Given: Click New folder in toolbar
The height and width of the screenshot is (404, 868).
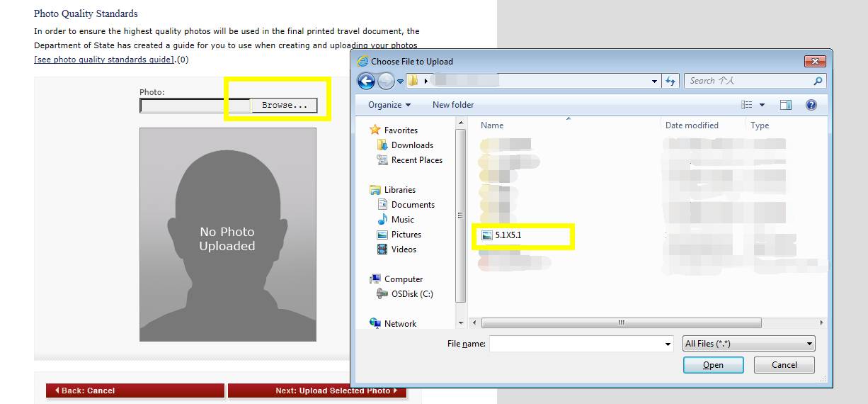Looking at the screenshot, I should click(x=452, y=105).
